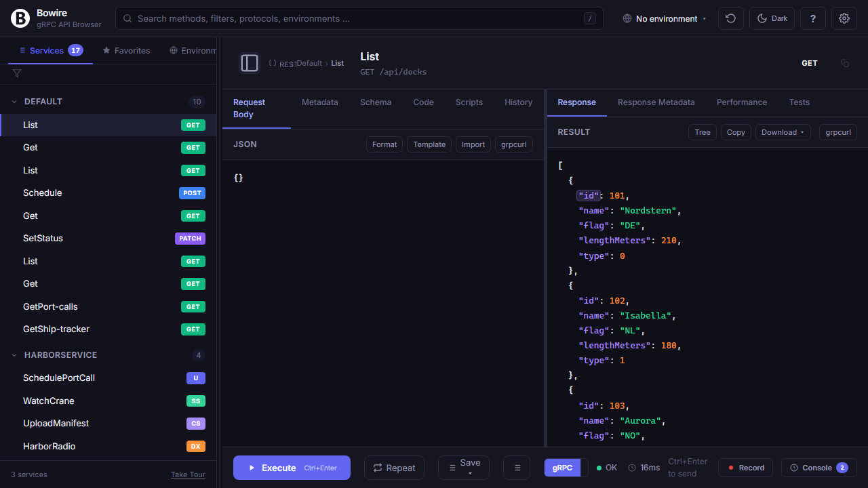The height and width of the screenshot is (488, 868).
Task: Switch theme with the Dark toggle
Action: [x=772, y=18]
